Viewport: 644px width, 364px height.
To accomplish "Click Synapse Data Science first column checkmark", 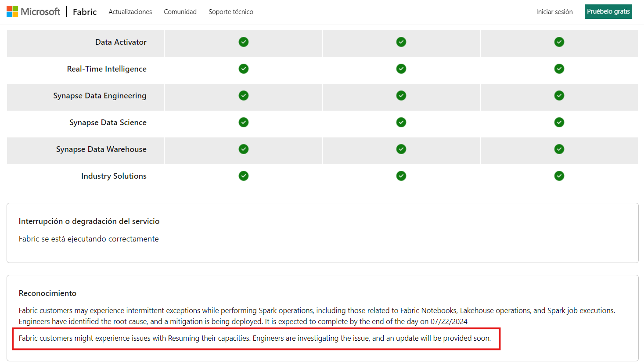I will pyautogui.click(x=244, y=122).
